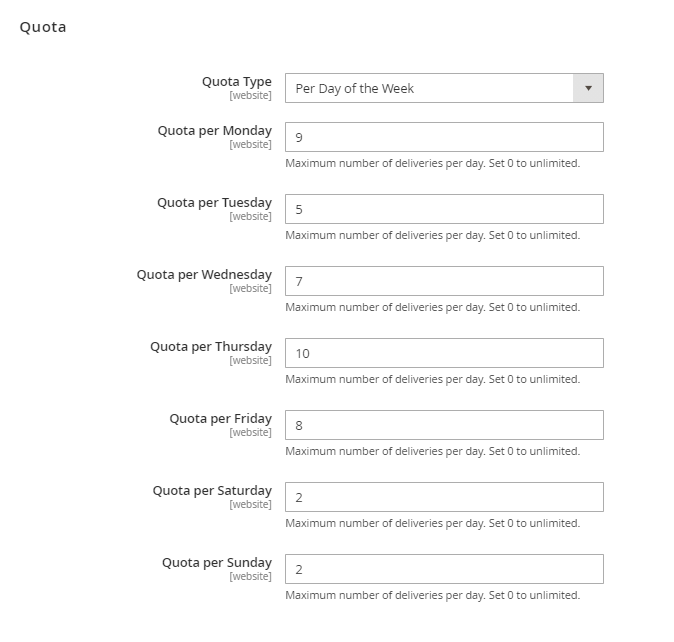Image resolution: width=674 pixels, height=642 pixels.
Task: Focus the Quota per Friday input
Action: click(444, 425)
